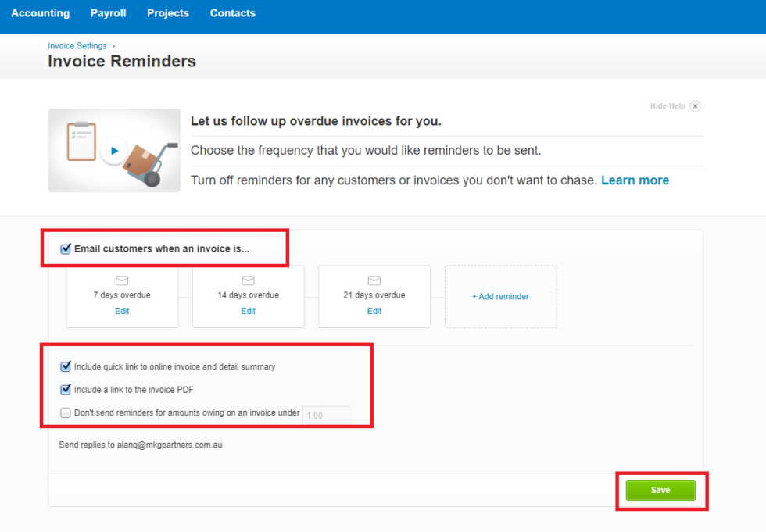Edit the 14 days overdue reminder

point(248,310)
